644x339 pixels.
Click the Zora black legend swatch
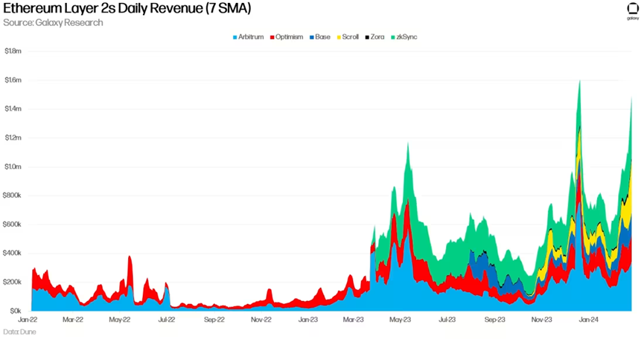tap(368, 36)
